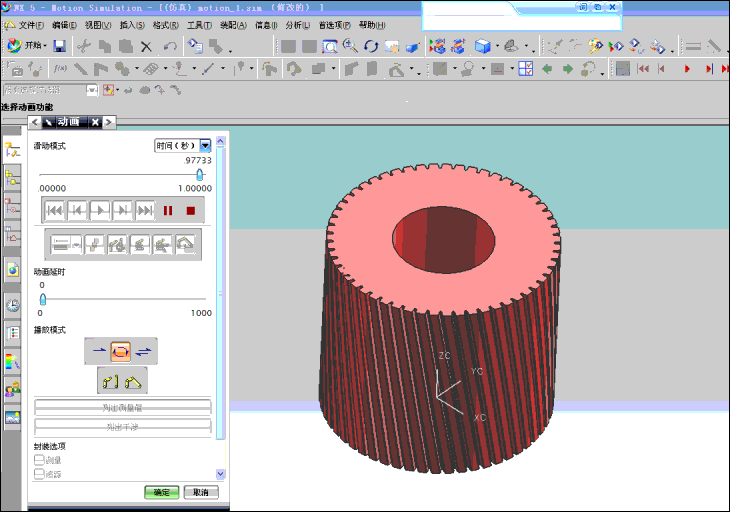Close the 动画 dialog tab
730x512 pixels.
point(95,122)
